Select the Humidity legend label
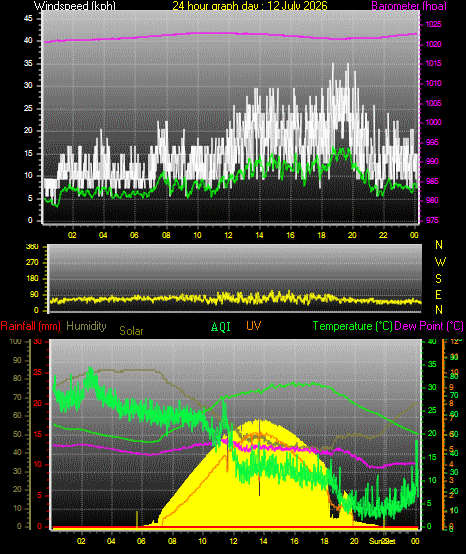 (x=86, y=326)
